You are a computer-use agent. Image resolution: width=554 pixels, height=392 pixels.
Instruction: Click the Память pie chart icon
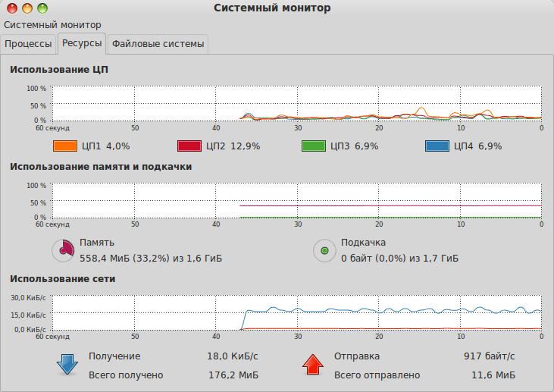click(63, 250)
